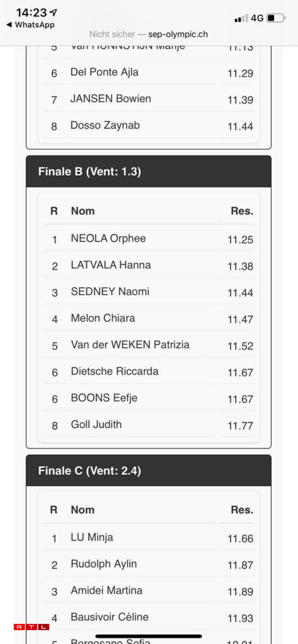Click the cellular signal bars icon
Screen dimensions: 298x644
[x=241, y=18]
